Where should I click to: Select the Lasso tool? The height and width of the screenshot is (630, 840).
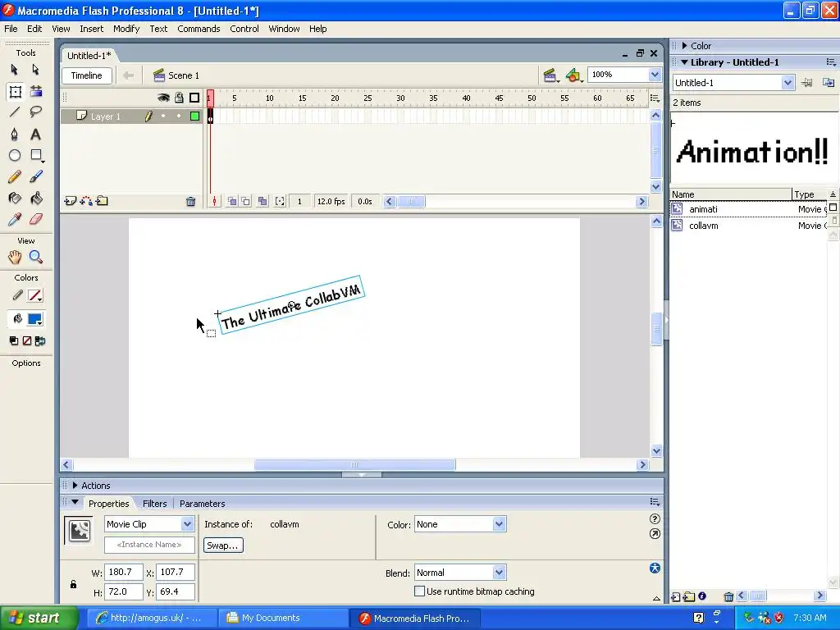click(x=36, y=112)
